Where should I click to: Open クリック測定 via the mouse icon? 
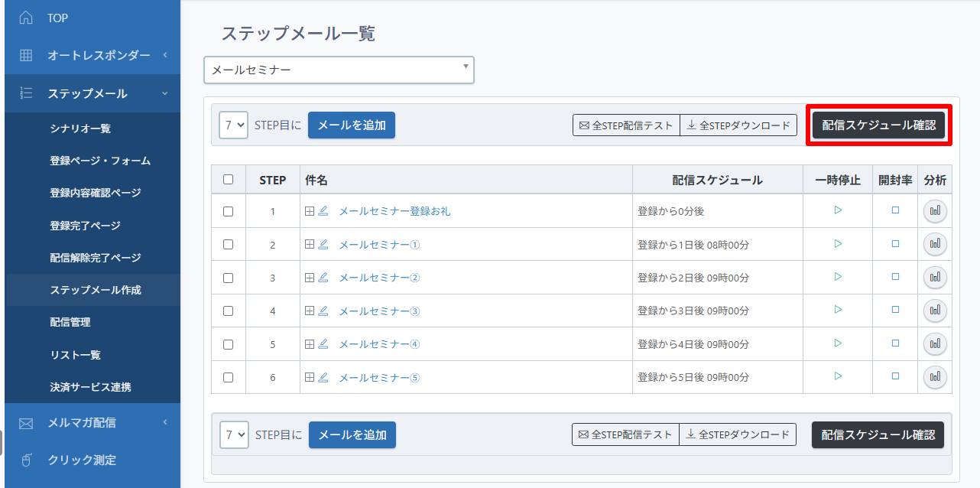[26, 460]
